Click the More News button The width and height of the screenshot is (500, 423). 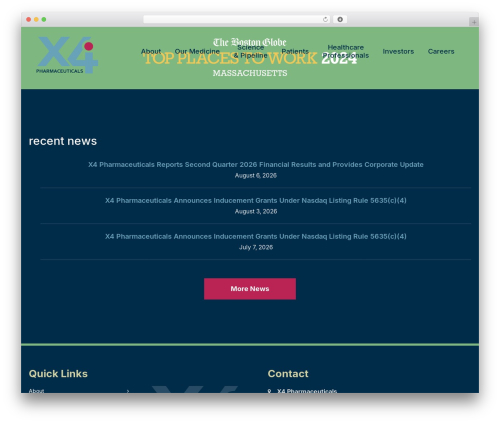250,289
